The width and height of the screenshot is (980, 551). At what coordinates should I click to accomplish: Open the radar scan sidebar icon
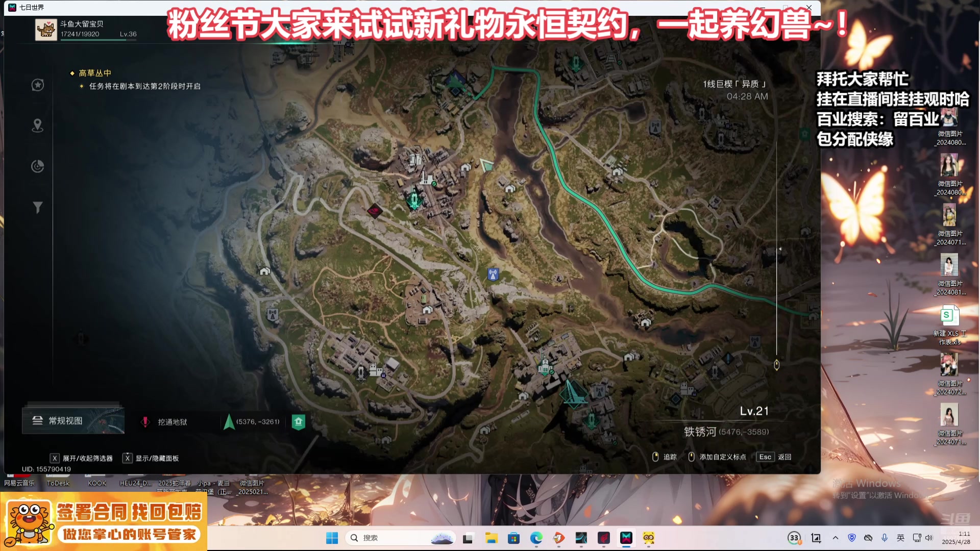38,166
